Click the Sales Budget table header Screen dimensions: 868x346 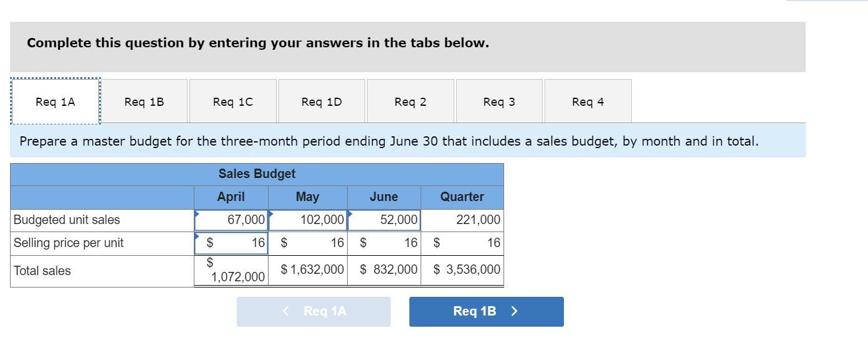[257, 174]
